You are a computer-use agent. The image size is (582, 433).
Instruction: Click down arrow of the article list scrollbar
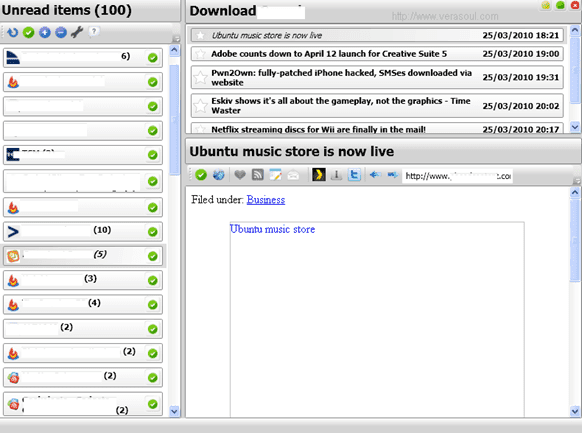point(575,127)
